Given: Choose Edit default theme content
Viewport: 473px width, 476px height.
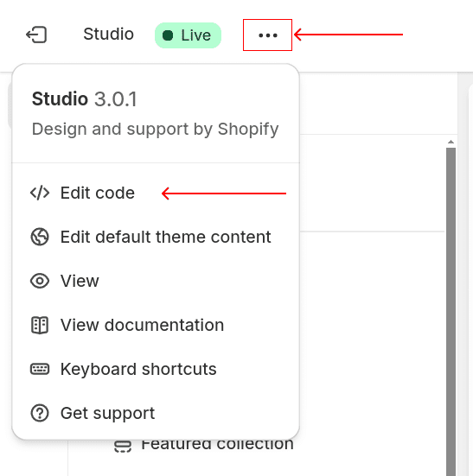Looking at the screenshot, I should tap(156, 237).
